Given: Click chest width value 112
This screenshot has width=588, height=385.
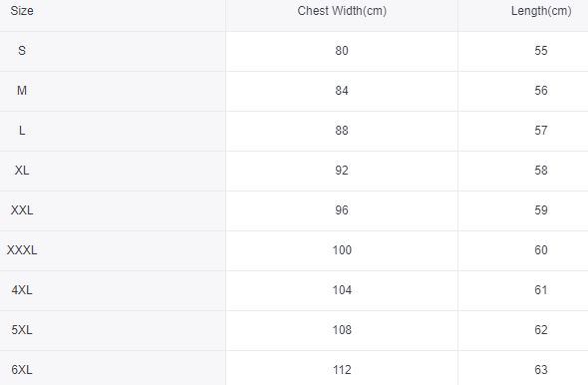Looking at the screenshot, I should click(342, 370).
